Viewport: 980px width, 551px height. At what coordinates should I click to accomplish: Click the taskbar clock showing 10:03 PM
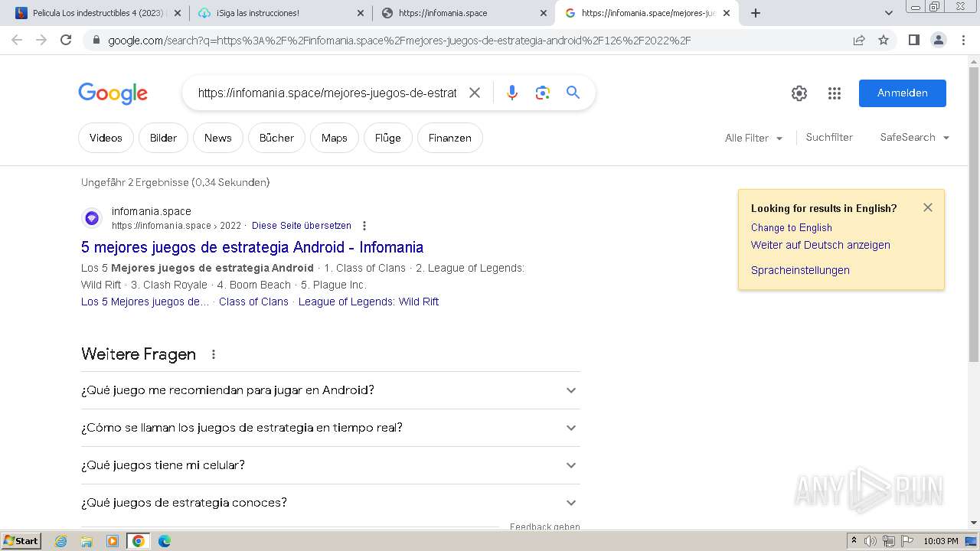941,541
